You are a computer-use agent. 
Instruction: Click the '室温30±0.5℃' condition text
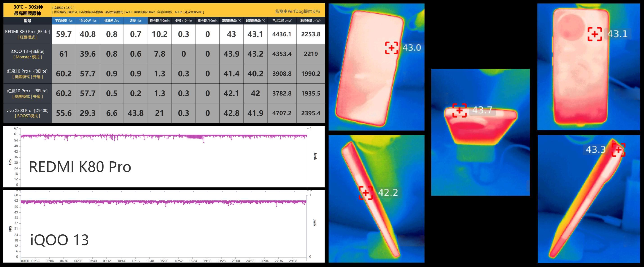(64, 8)
